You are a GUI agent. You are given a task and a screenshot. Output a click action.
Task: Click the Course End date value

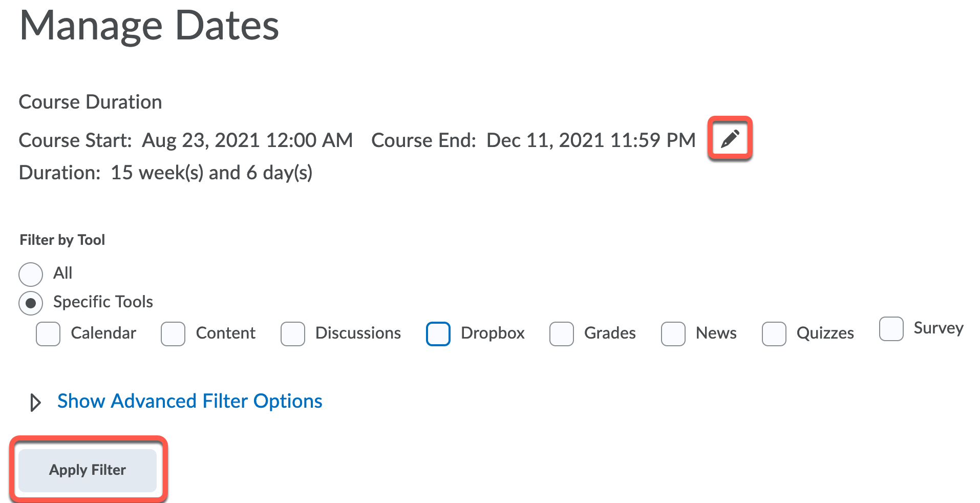[x=591, y=140]
